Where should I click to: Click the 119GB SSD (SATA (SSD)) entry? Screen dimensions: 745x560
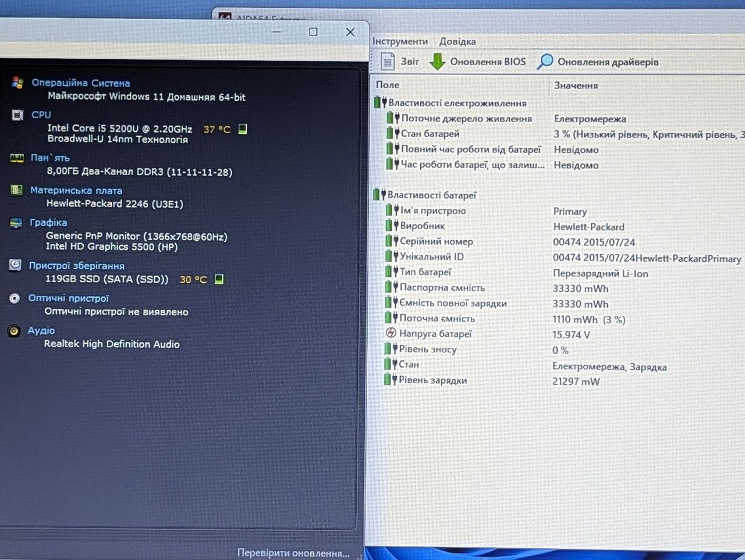107,279
